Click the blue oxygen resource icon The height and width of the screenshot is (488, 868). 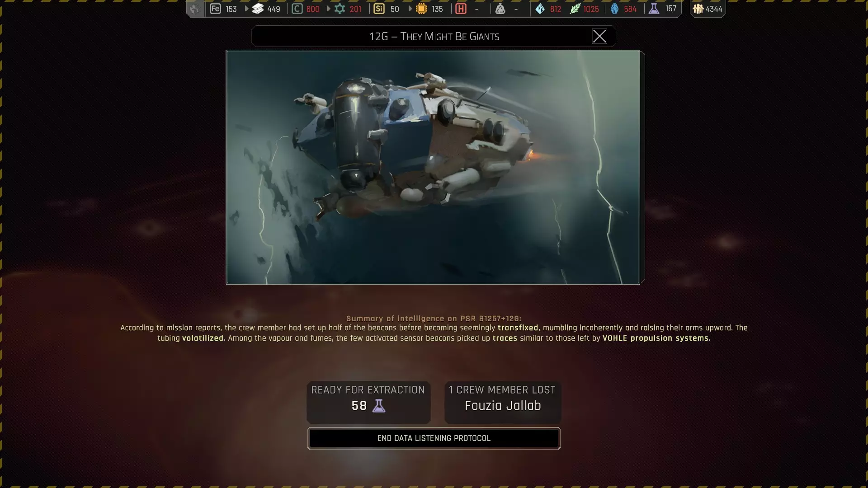click(614, 9)
